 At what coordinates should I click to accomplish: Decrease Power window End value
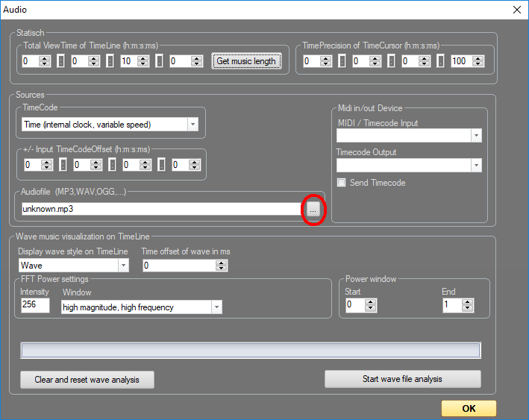click(x=468, y=308)
